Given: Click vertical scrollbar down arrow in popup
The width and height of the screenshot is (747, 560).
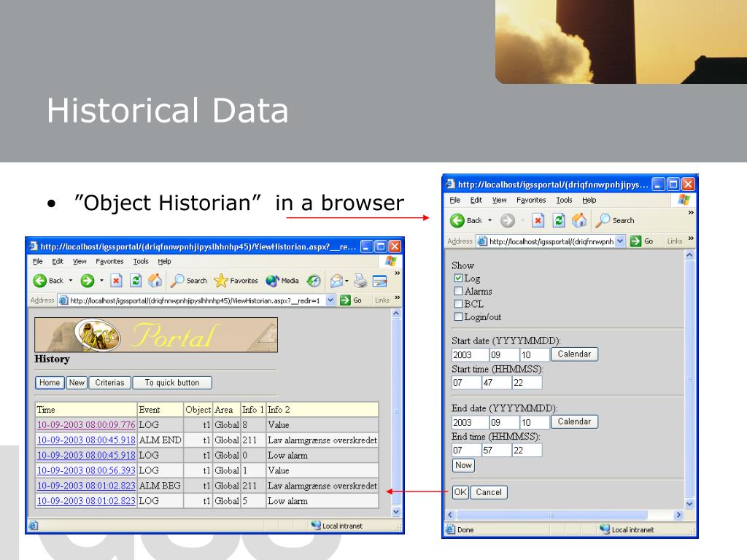Looking at the screenshot, I should tap(689, 504).
